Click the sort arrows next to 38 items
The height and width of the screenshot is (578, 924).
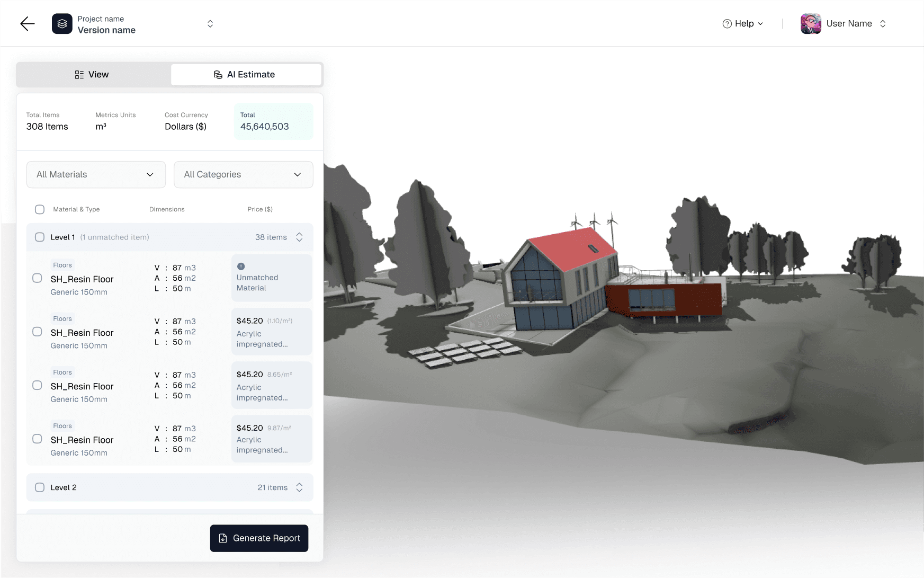click(299, 237)
